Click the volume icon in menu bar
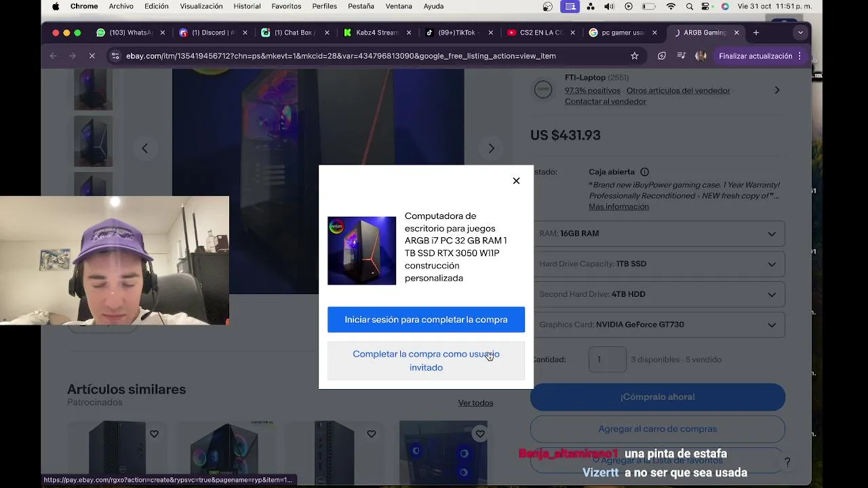Viewport: 868px width, 488px height. click(609, 7)
